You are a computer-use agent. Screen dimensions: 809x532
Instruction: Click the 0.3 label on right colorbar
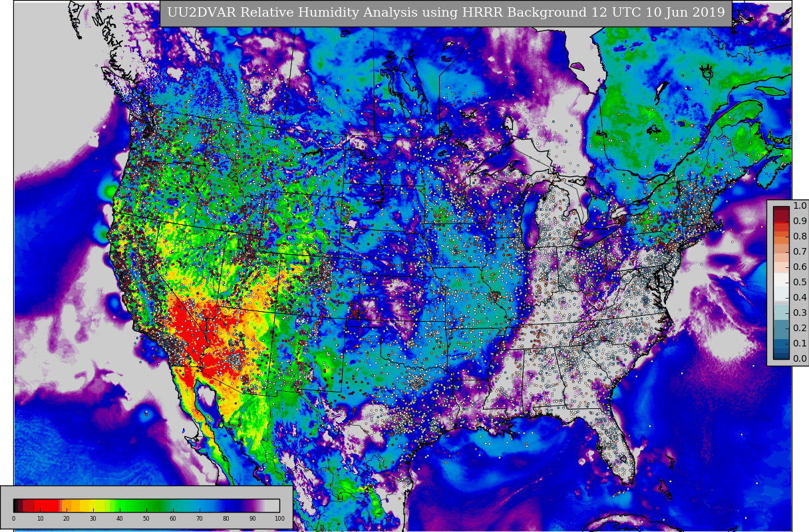coord(800,313)
